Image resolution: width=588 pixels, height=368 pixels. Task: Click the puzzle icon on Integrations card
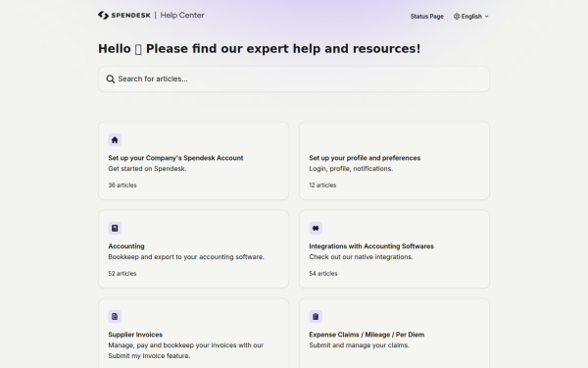tap(316, 229)
